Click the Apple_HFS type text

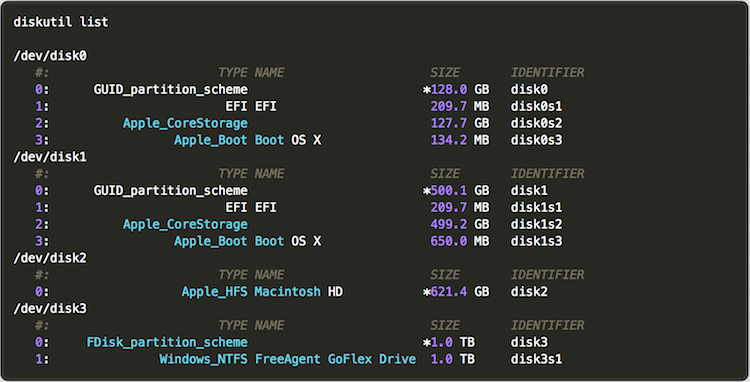pyautogui.click(x=214, y=292)
